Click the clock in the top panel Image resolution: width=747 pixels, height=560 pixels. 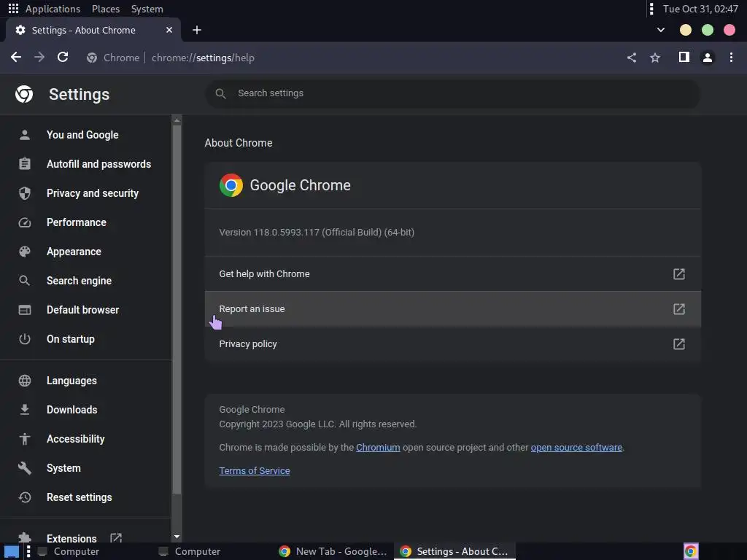pyautogui.click(x=700, y=9)
